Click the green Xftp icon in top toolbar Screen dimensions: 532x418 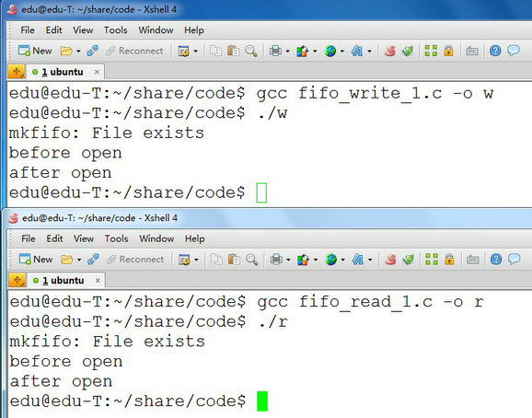point(408,51)
